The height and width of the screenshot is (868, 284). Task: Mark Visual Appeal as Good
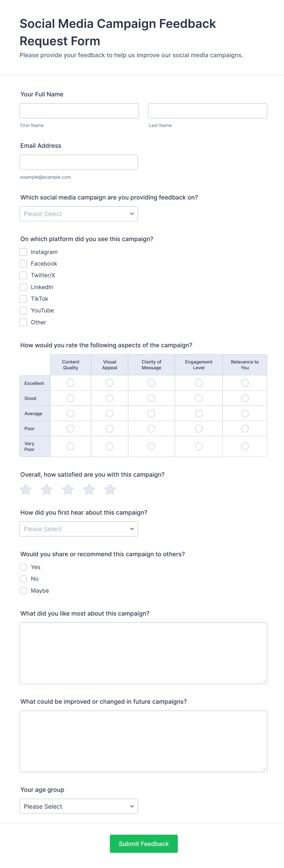pyautogui.click(x=109, y=398)
